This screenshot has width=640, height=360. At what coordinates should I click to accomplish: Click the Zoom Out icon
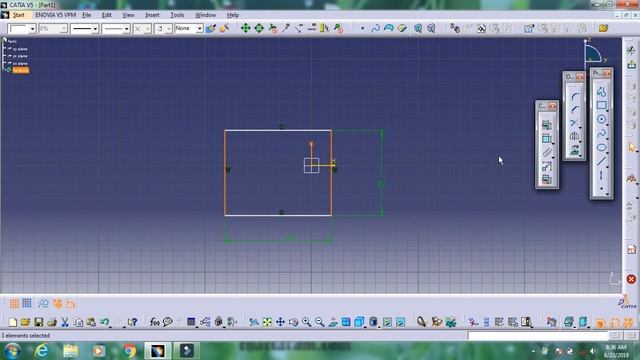pyautogui.click(x=320, y=322)
